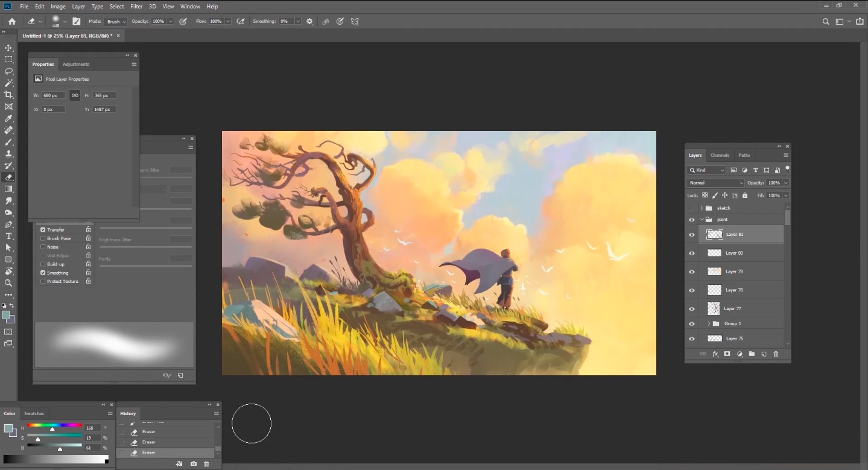
Task: Hide Layer 79 visibility eye
Action: pos(692,272)
